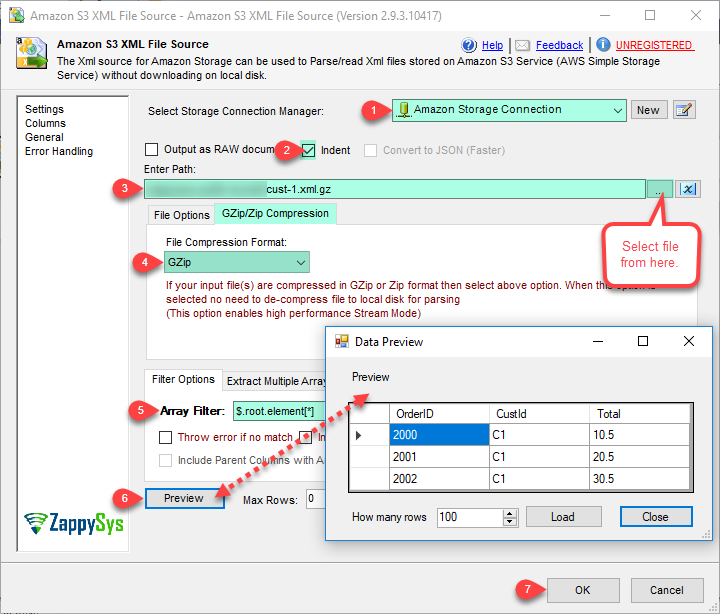The width and height of the screenshot is (720, 614).
Task: Toggle Output as RAW document checkbox
Action: [x=151, y=150]
